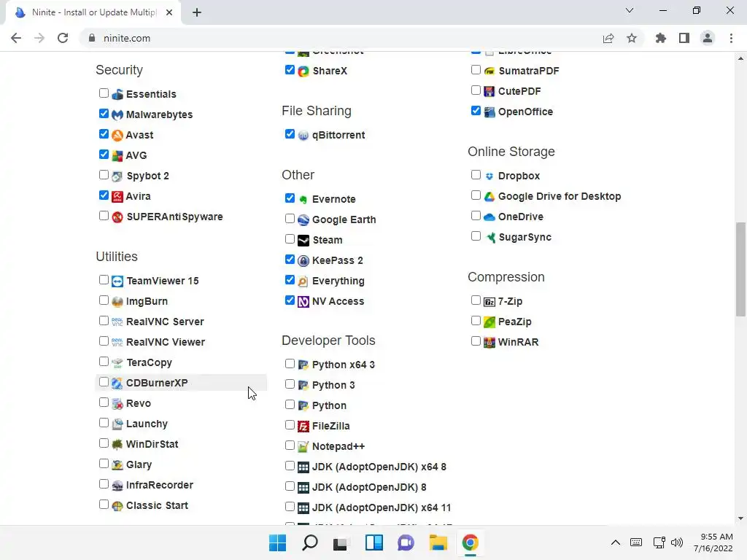Uncheck the Everything checkbox
The image size is (747, 560).
click(x=290, y=280)
